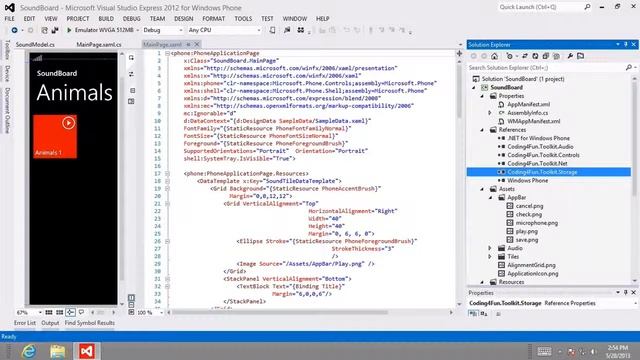
Task: Click the Navigate Backward toolbar arrow
Action: [x=14, y=30]
